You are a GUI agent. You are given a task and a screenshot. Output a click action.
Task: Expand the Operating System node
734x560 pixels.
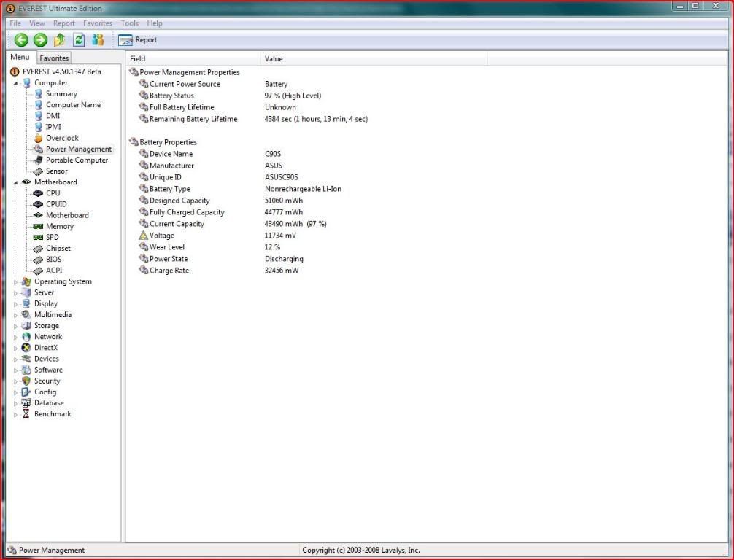15,282
